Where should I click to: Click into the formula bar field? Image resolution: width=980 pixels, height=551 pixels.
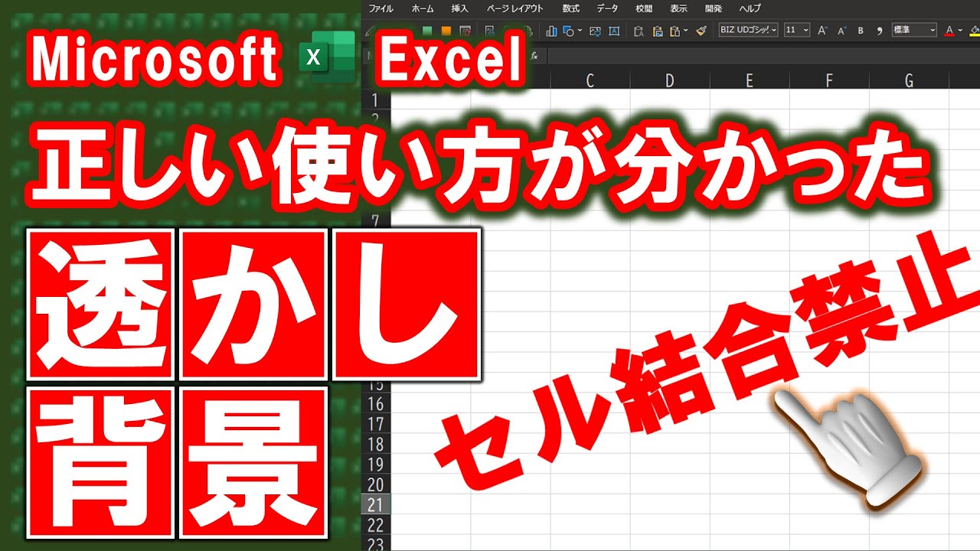click(x=763, y=56)
